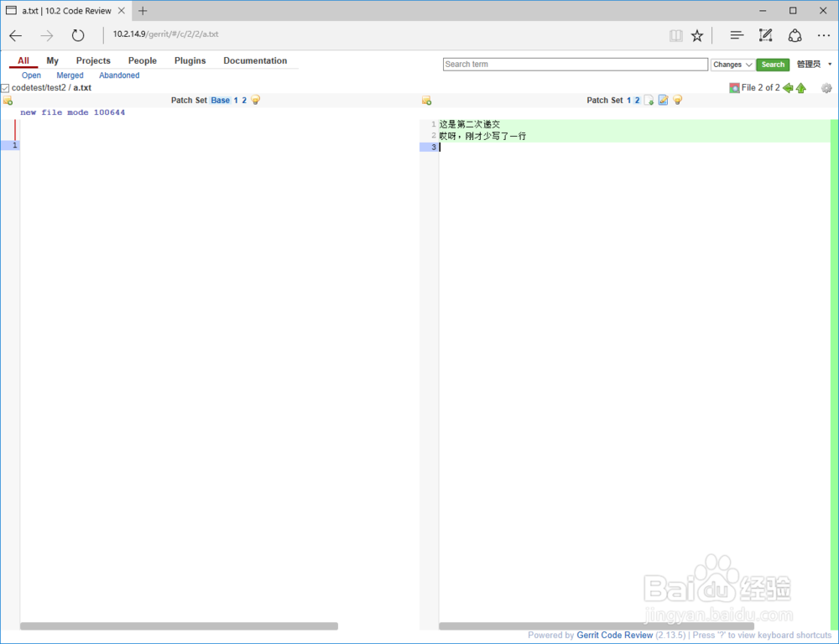Open the Plugins menu
Image resolution: width=839 pixels, height=644 pixels.
(x=190, y=60)
